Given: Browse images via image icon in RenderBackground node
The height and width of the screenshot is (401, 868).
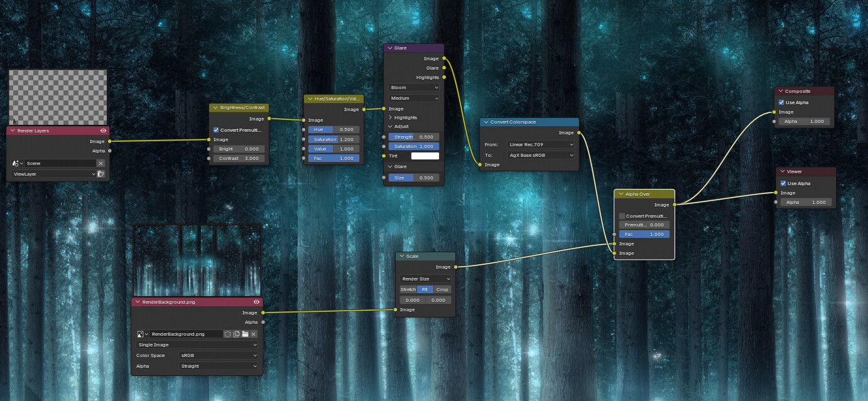Looking at the screenshot, I should coord(143,334).
